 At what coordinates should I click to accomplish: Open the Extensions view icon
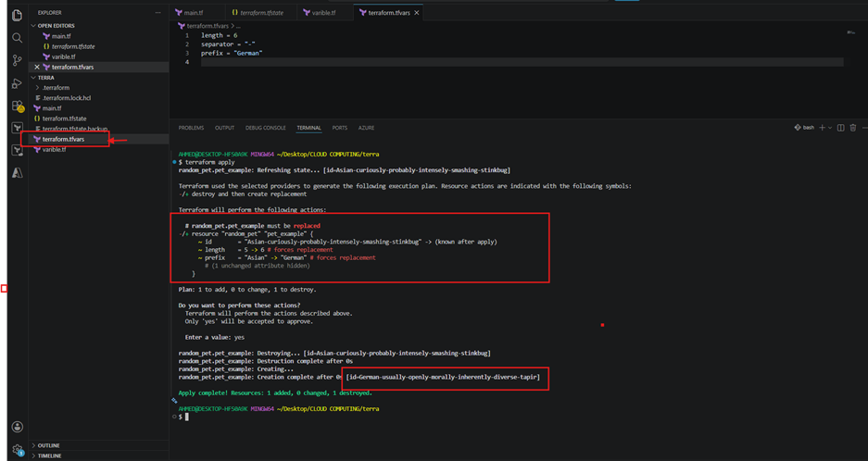18,106
